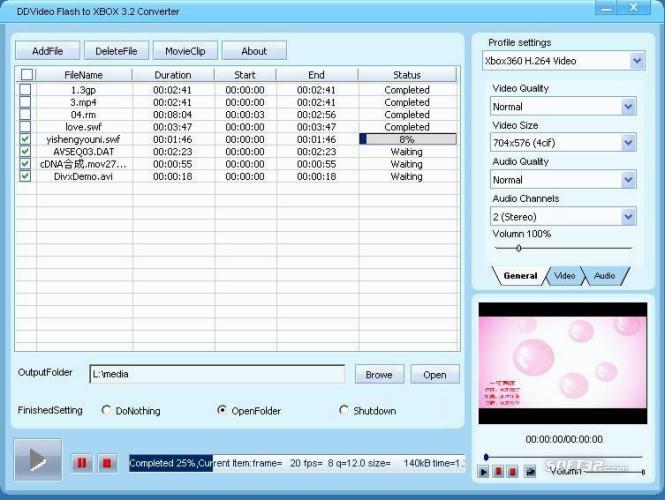665x500 pixels.
Task: Pause the conversion using red pause icon
Action: point(81,463)
